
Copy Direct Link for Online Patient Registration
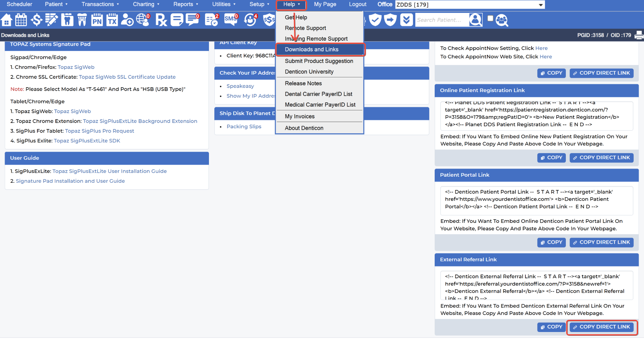click(602, 158)
